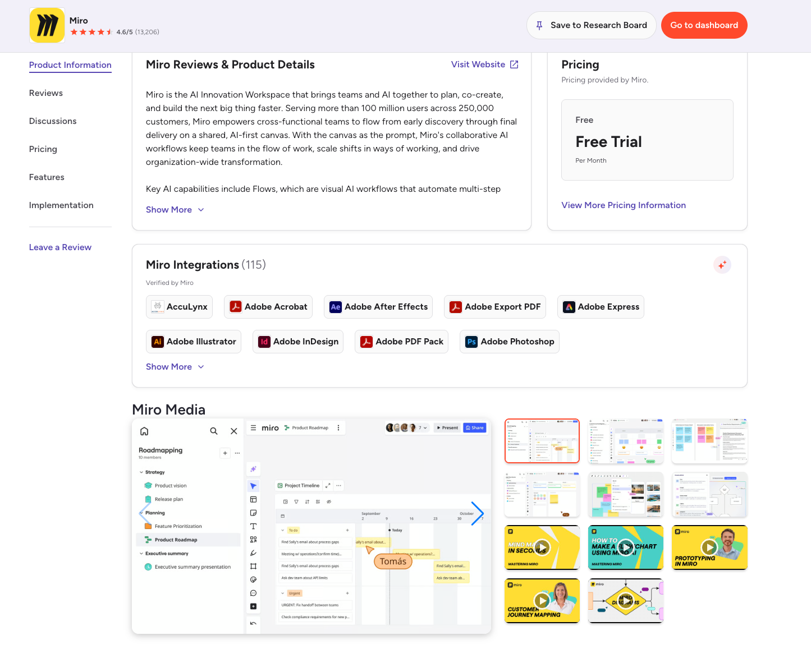Screen dimensions: 811x672
Task: Click the Miro Media heading
Action: coord(169,409)
